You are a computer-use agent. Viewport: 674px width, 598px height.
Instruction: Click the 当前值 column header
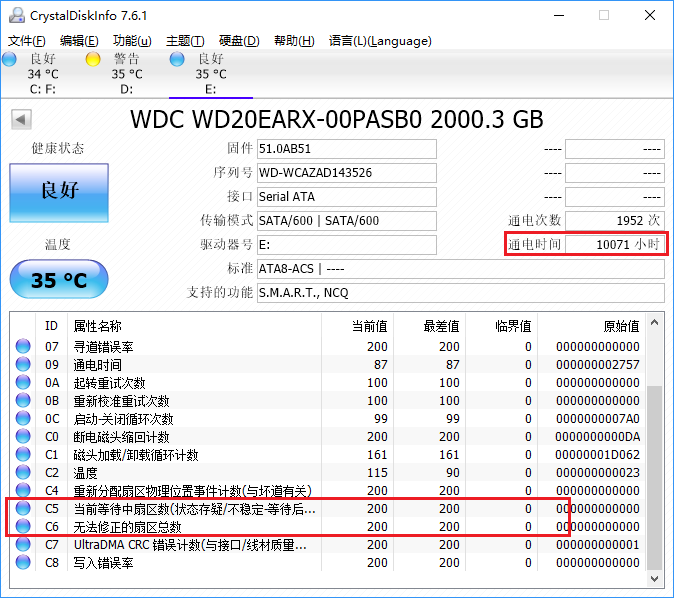pos(357,326)
